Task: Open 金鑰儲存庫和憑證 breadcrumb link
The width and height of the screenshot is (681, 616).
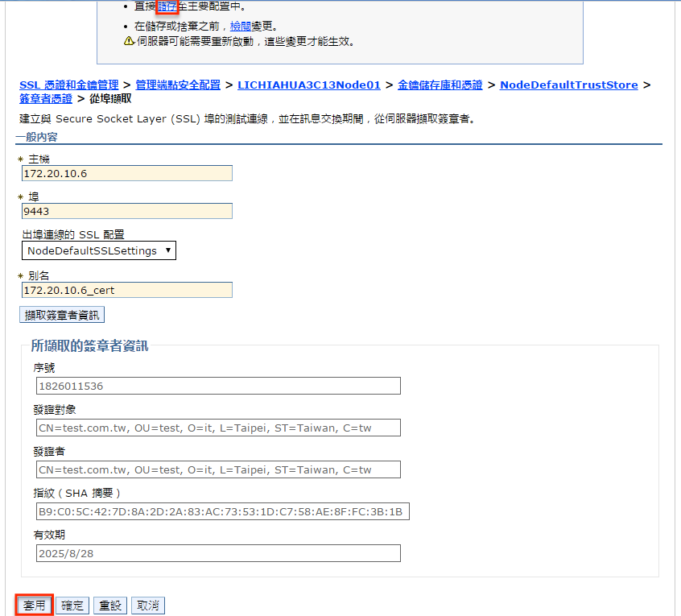Action: tap(440, 85)
